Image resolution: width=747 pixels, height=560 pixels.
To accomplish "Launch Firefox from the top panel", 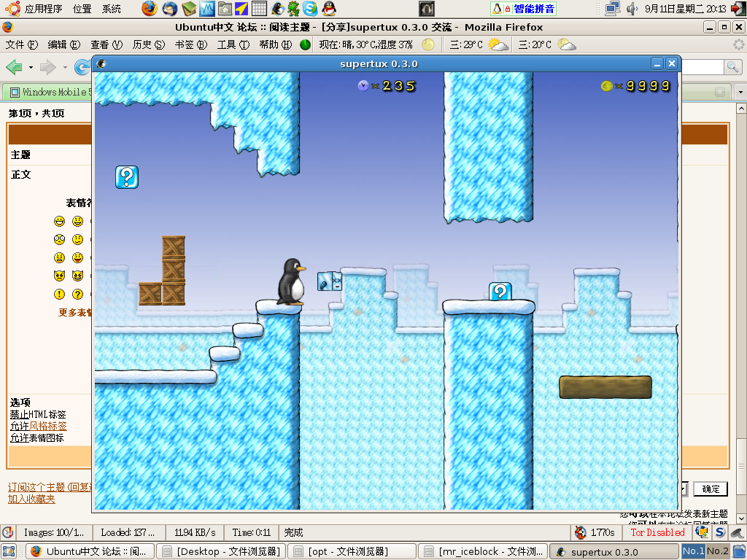I will point(149,8).
